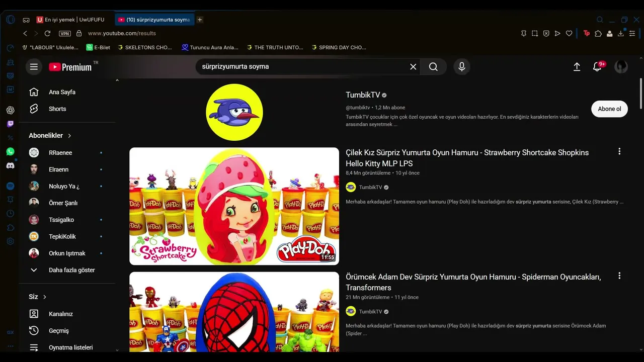Search tabs with the title bar magnifier
Viewport: 644px width, 362px height.
(600, 20)
